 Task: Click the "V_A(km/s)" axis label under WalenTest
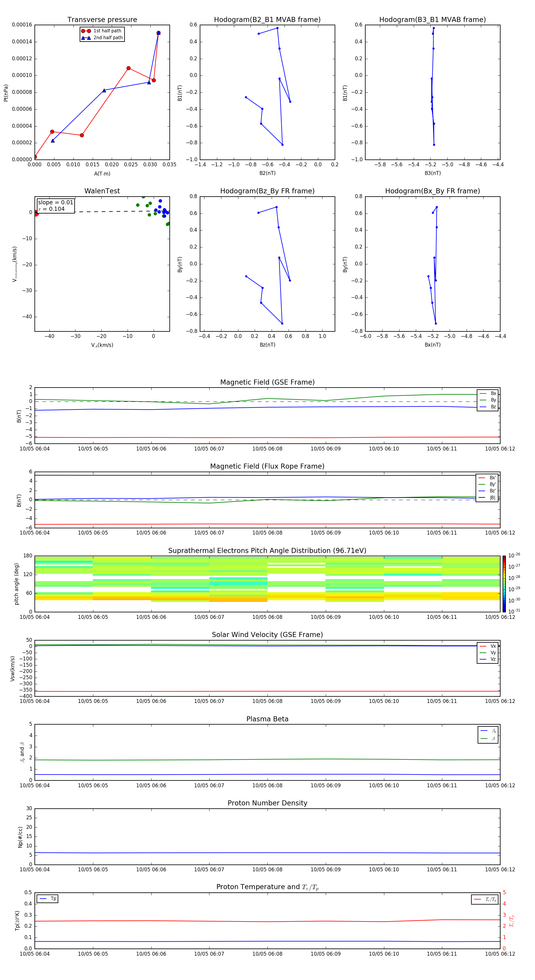(x=102, y=345)
